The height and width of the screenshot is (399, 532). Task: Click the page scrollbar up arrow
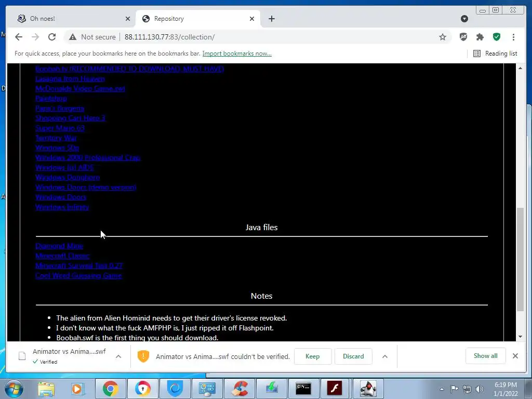(520, 68)
